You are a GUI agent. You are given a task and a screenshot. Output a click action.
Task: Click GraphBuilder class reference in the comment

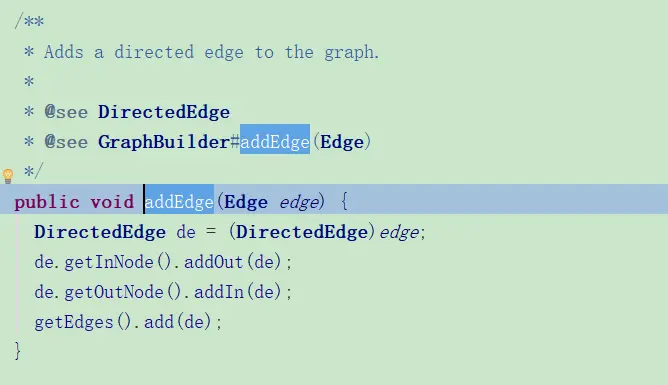click(164, 142)
